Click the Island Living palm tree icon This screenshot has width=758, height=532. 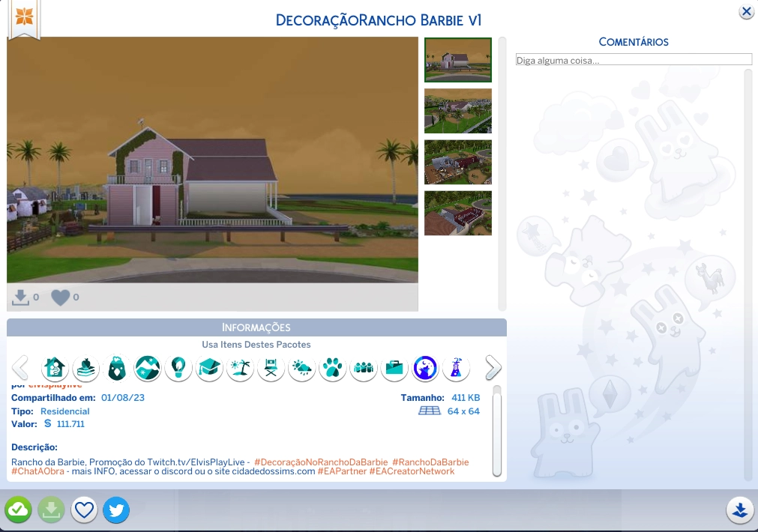pyautogui.click(x=240, y=368)
